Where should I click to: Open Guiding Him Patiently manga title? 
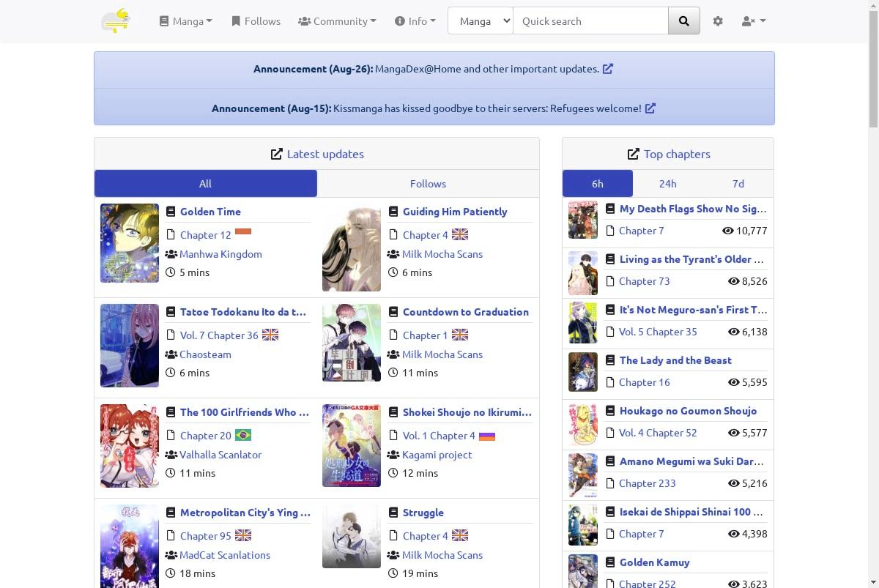click(455, 212)
